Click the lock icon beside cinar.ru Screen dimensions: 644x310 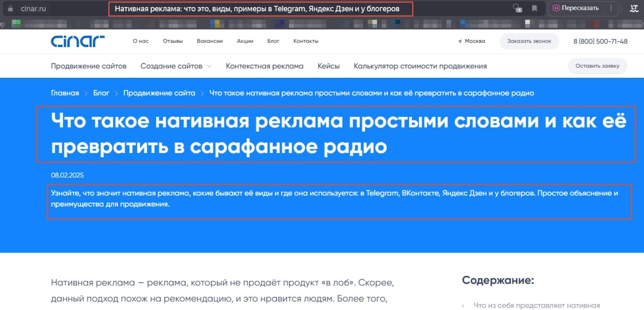tap(9, 9)
